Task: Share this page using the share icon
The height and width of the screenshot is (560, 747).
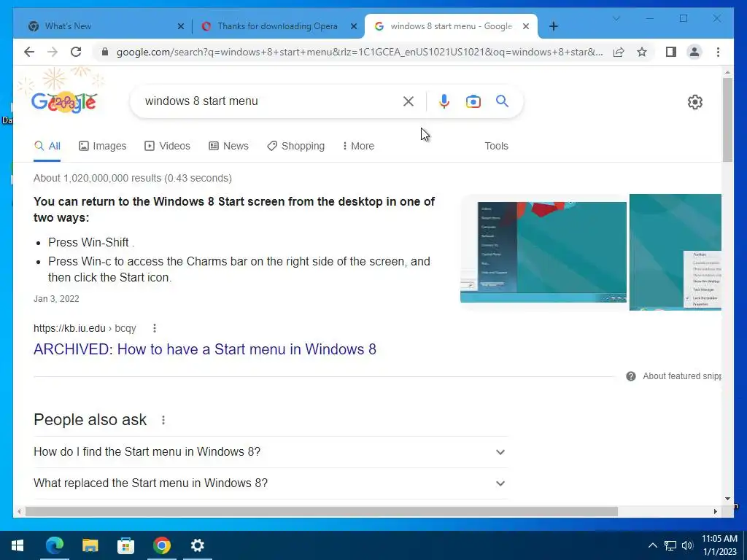Action: (x=619, y=52)
